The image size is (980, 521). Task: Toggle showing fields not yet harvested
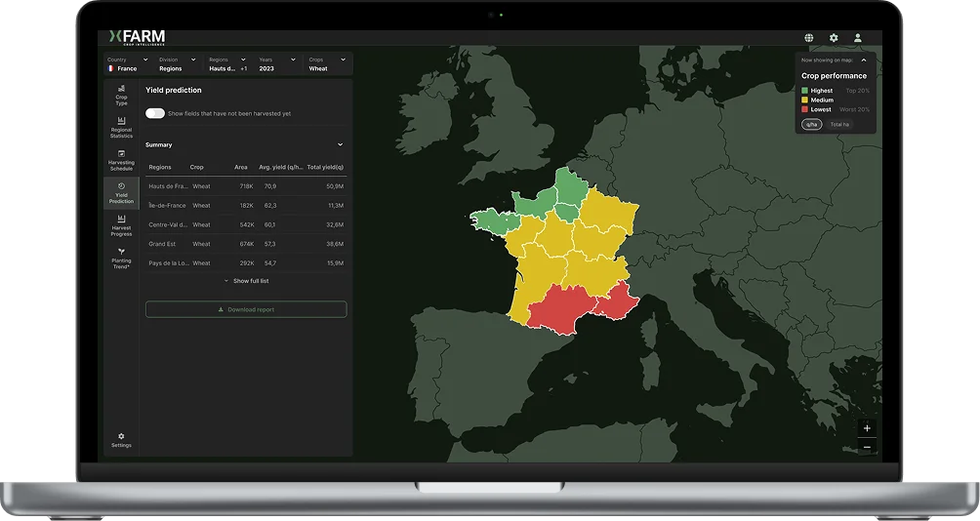click(155, 113)
